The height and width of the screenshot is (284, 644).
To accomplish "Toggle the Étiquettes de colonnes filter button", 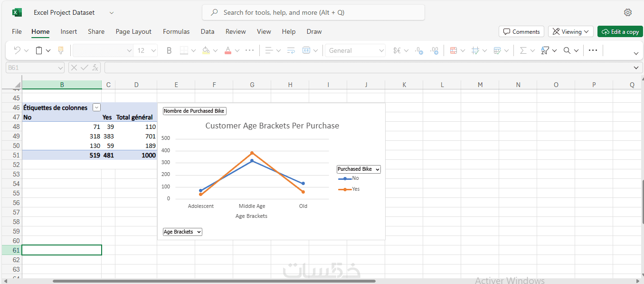I will [x=96, y=108].
